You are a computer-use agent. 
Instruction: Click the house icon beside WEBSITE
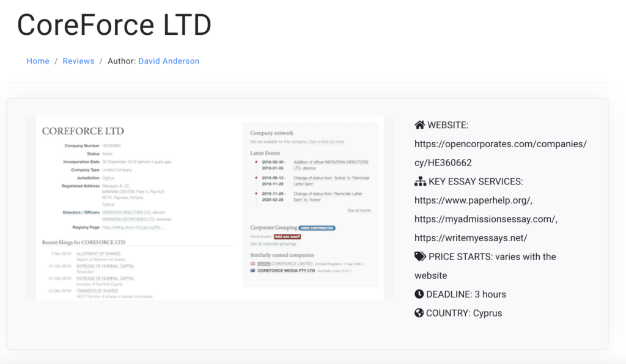pyautogui.click(x=419, y=125)
